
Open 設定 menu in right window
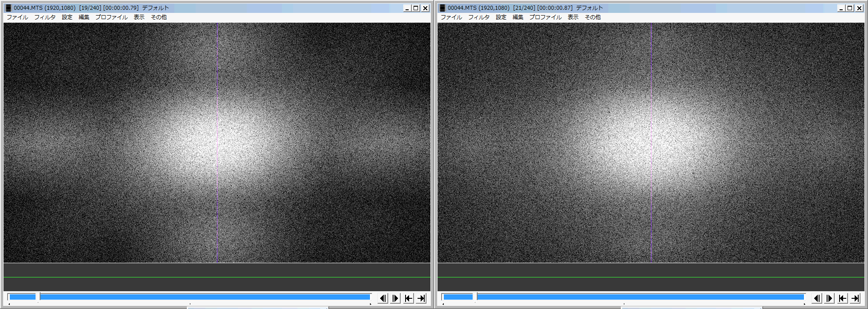click(x=501, y=17)
